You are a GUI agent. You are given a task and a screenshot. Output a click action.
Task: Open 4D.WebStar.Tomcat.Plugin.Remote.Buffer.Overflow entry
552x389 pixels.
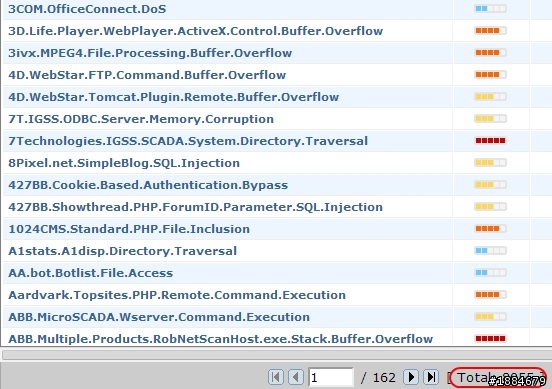(174, 97)
